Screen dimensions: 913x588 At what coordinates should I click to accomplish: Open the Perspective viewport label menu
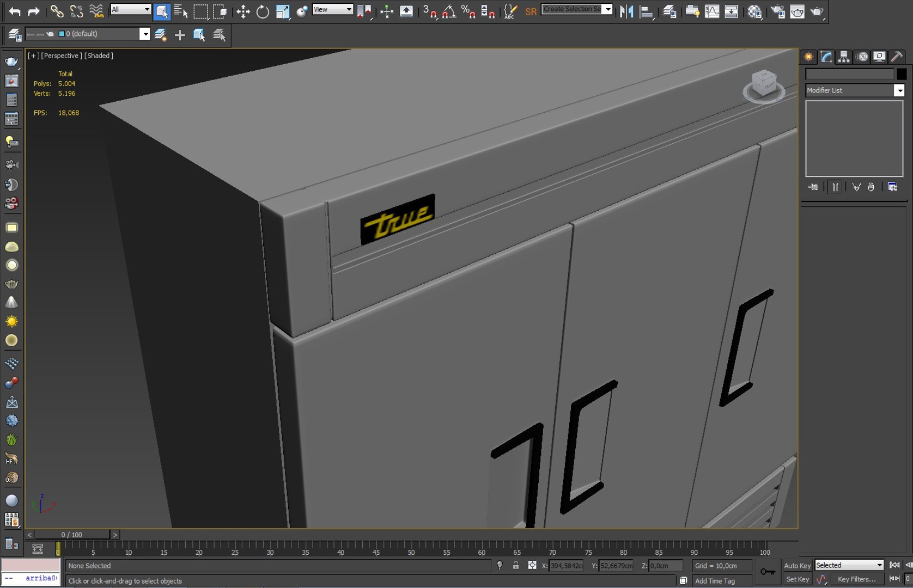point(62,56)
